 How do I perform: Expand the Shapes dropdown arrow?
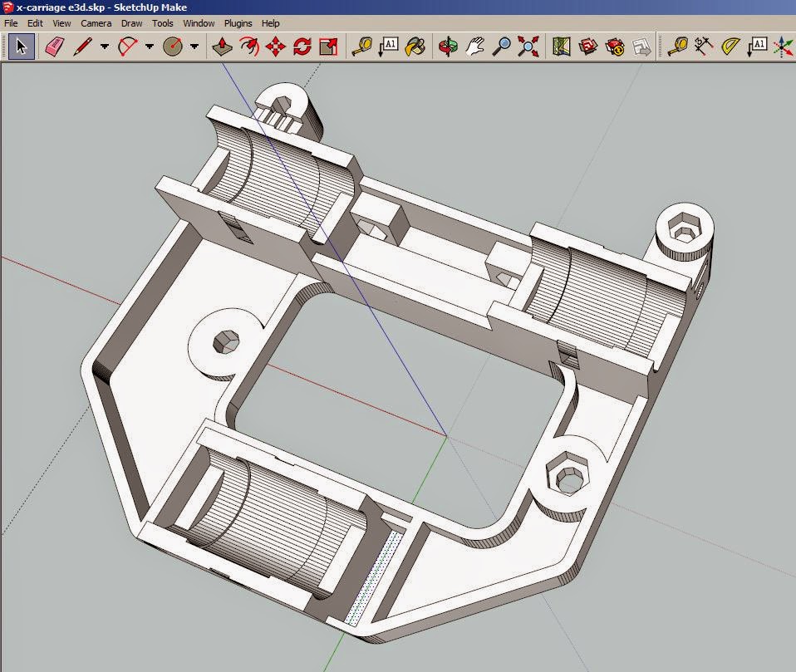[194, 47]
